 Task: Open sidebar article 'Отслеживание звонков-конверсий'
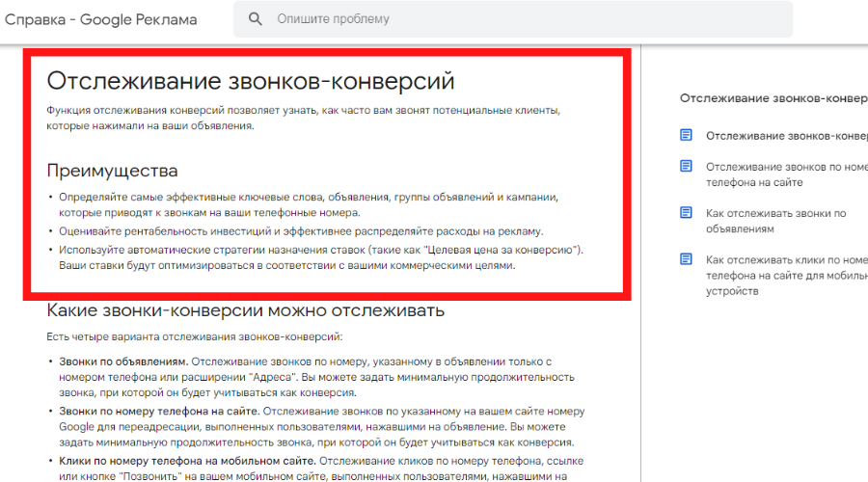pyautogui.click(x=787, y=136)
